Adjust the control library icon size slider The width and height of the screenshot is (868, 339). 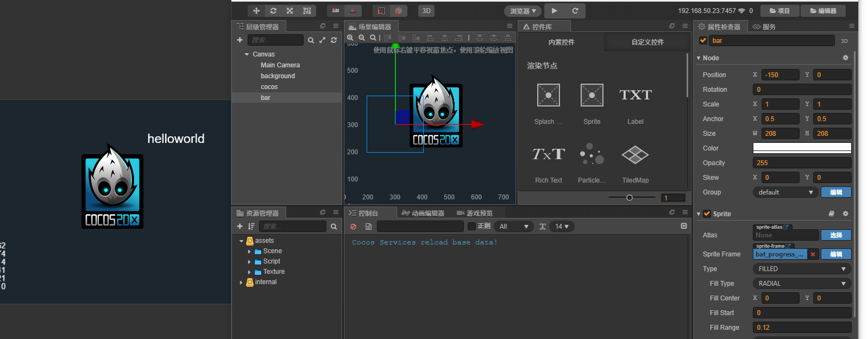click(630, 198)
